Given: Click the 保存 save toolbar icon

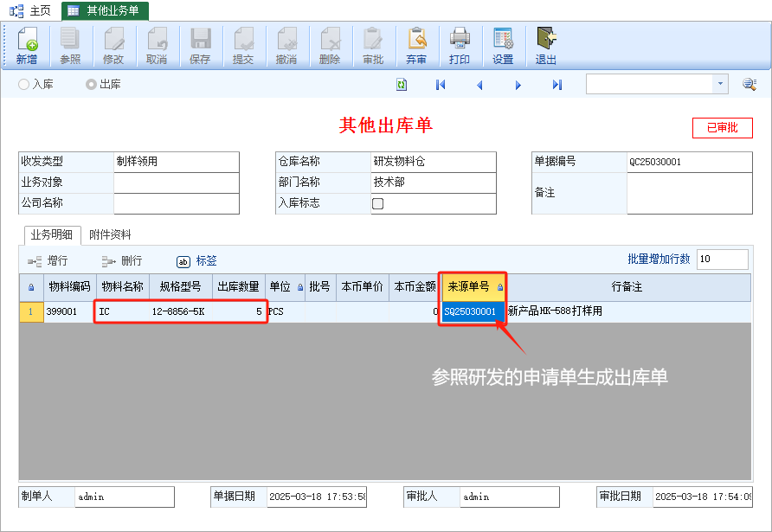Looking at the screenshot, I should (x=200, y=45).
